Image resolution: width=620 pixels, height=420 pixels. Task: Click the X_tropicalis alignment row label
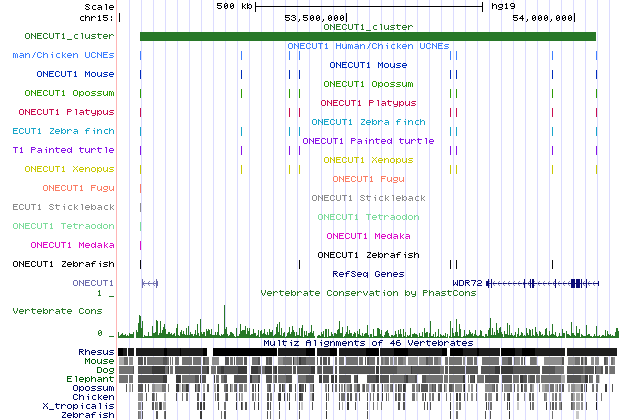pyautogui.click(x=78, y=406)
